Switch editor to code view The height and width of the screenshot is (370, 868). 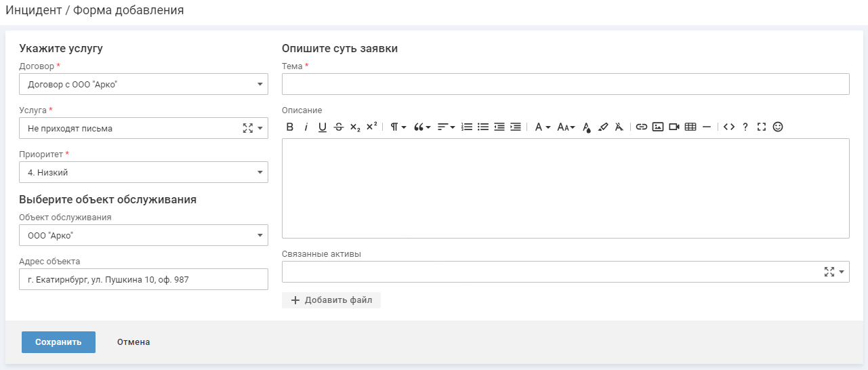[x=729, y=127]
